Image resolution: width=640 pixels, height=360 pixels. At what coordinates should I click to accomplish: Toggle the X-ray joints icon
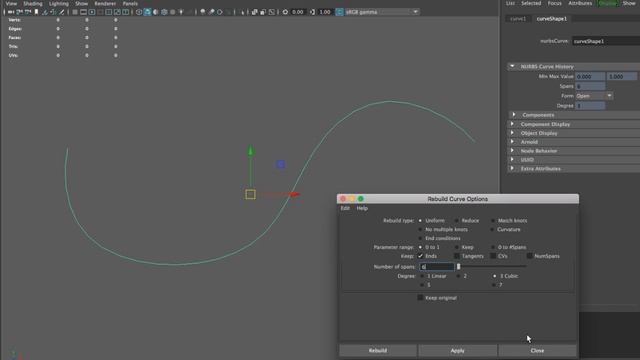(x=272, y=12)
